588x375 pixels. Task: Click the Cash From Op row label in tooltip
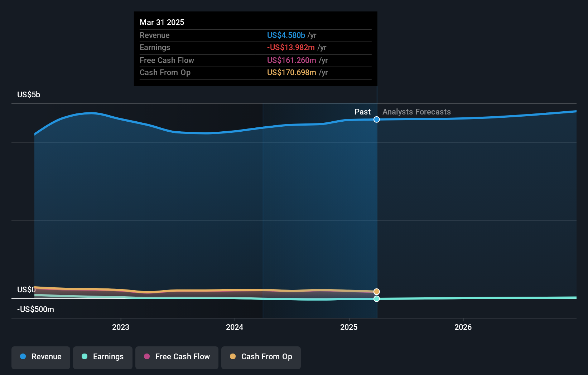[x=165, y=72]
